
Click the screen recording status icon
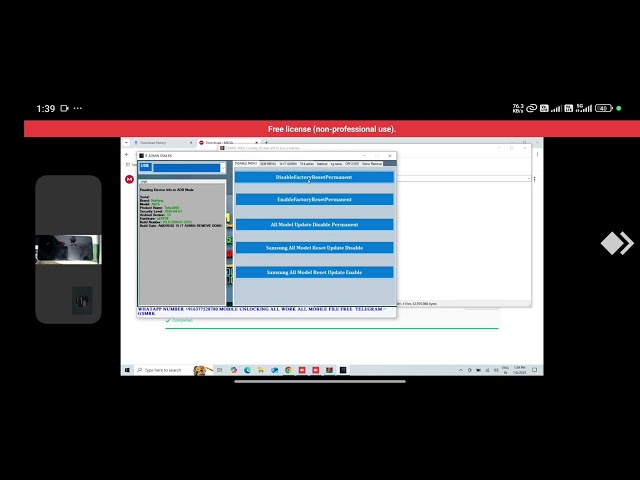[x=64, y=108]
